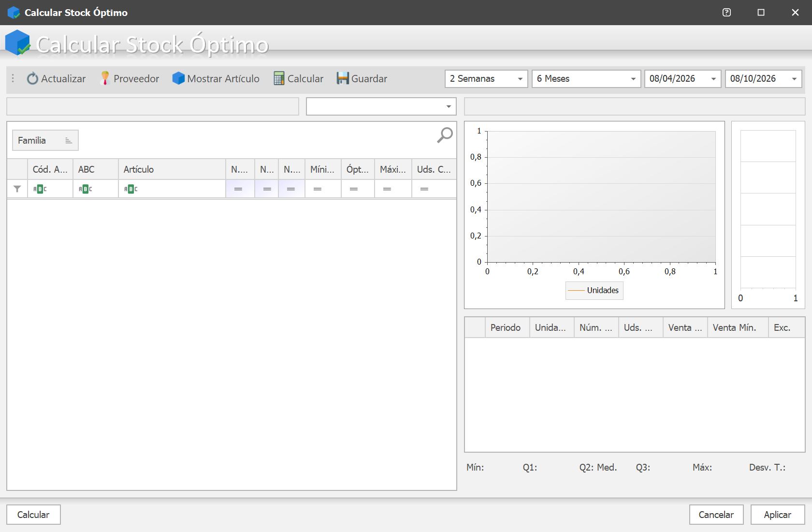Click the Míni... column header
The width and height of the screenshot is (812, 532).
(x=323, y=169)
